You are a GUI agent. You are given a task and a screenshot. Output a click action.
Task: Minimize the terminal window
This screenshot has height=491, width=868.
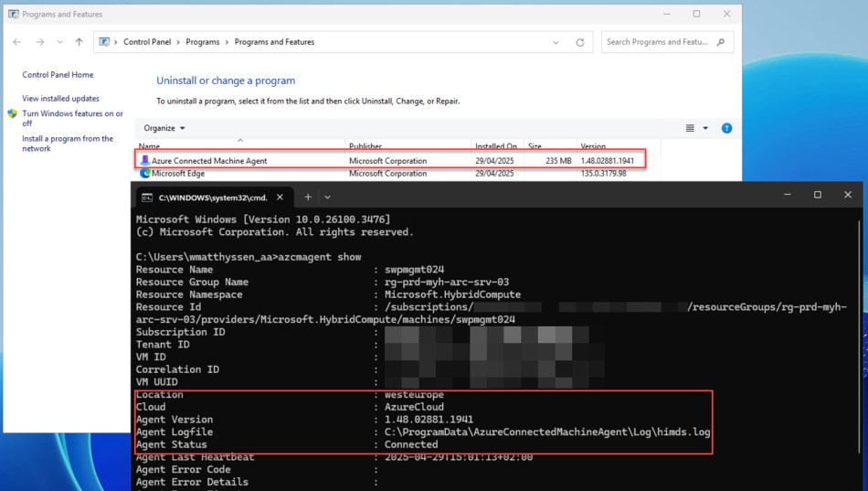pos(788,195)
